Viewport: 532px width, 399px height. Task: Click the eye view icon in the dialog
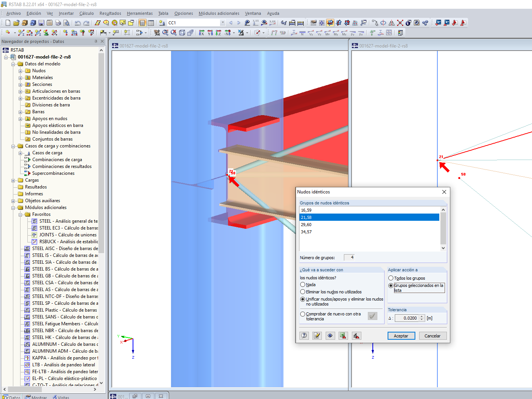(330, 336)
